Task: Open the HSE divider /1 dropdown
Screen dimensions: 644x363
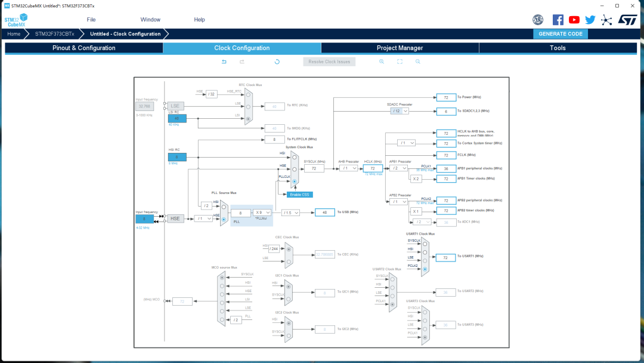Action: click(x=203, y=219)
